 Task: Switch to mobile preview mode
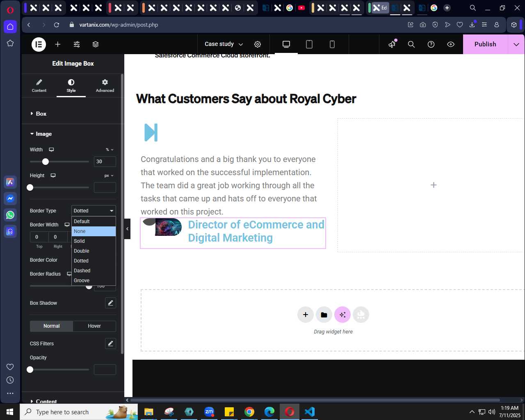point(332,44)
